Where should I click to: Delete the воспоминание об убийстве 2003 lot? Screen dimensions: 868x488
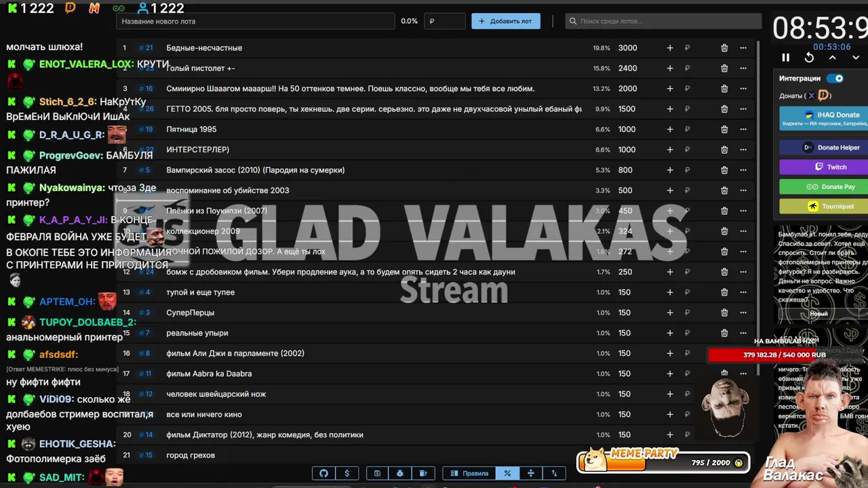724,190
